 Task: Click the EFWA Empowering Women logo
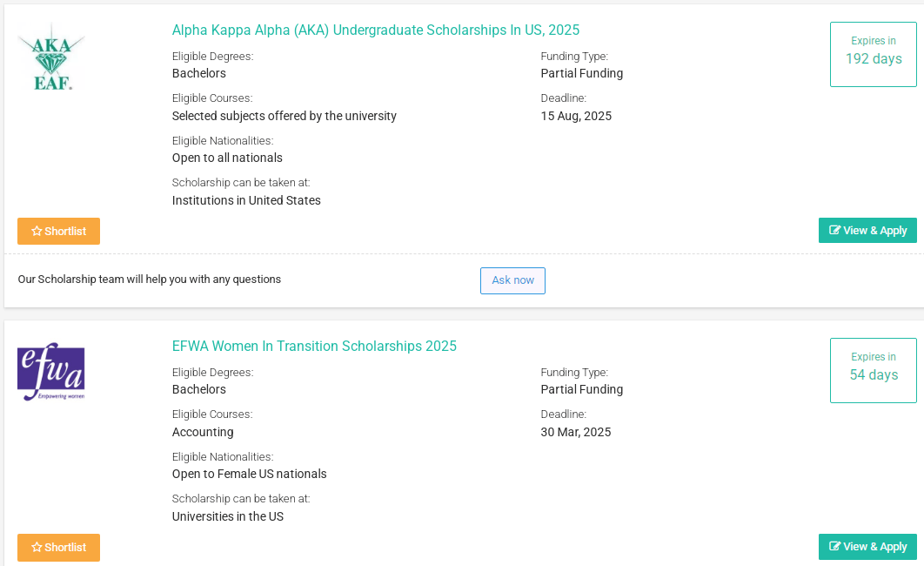tap(51, 372)
